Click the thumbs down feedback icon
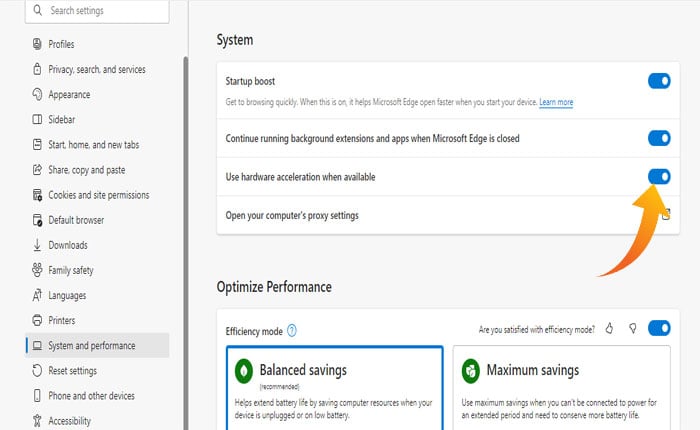This screenshot has width=700, height=430. click(x=632, y=328)
